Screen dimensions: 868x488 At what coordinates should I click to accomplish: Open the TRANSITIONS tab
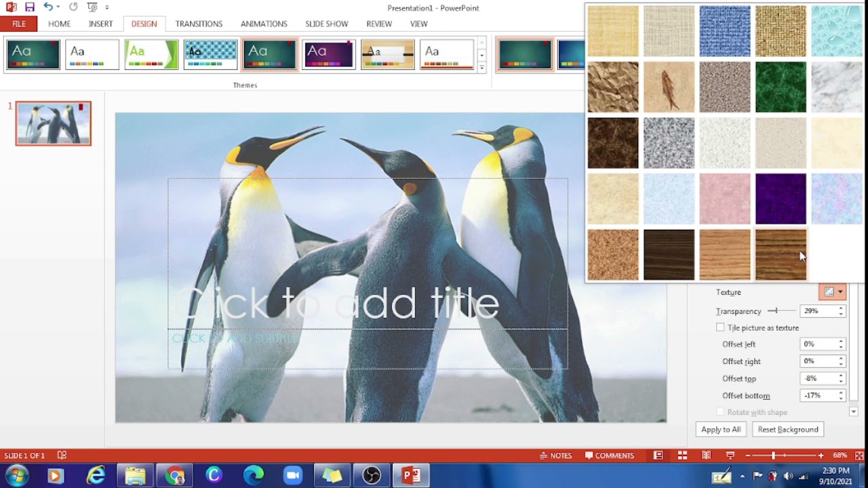(199, 24)
